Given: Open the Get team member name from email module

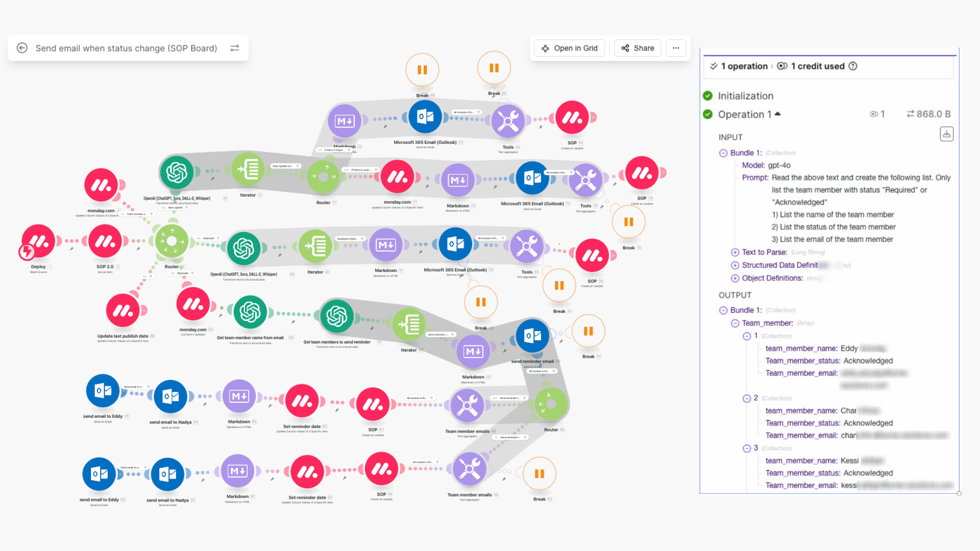Looking at the screenshot, I should [x=250, y=312].
